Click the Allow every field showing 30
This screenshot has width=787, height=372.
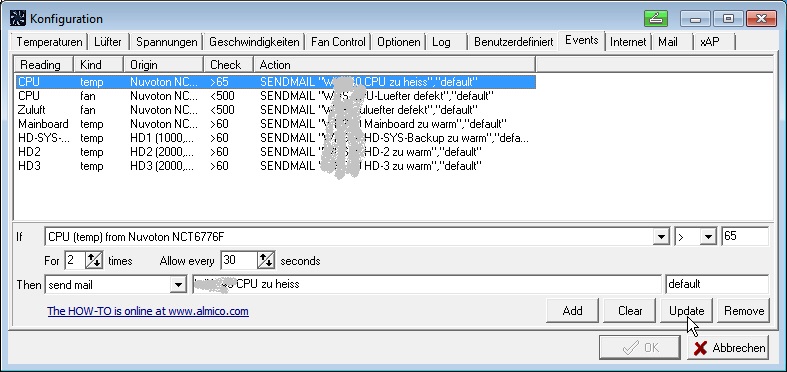click(x=239, y=260)
